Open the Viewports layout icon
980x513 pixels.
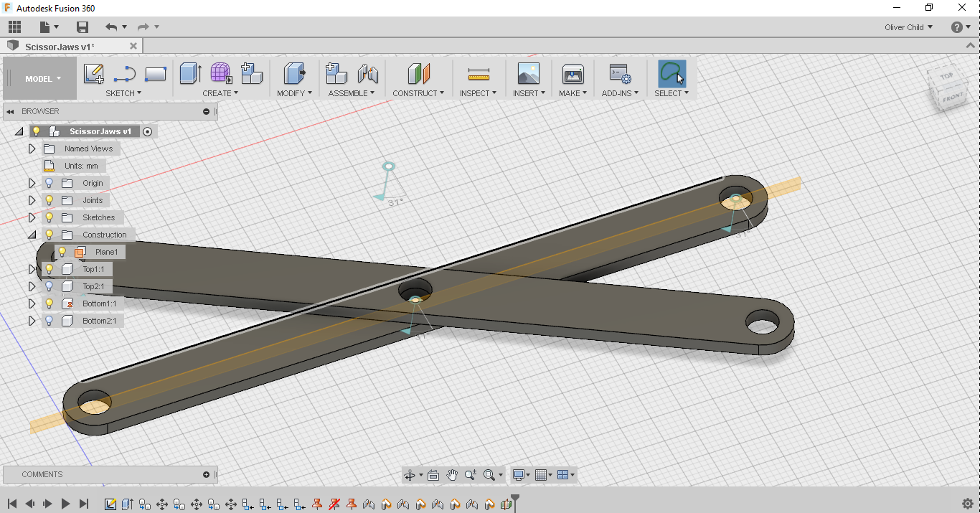563,475
